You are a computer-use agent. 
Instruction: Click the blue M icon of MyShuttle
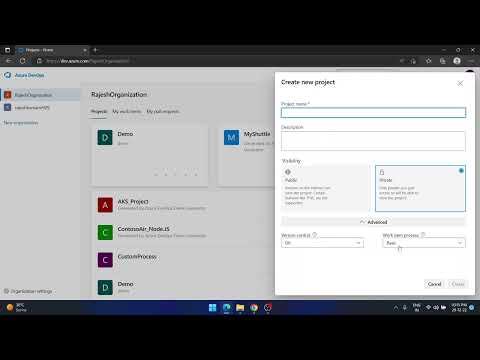pos(232,137)
